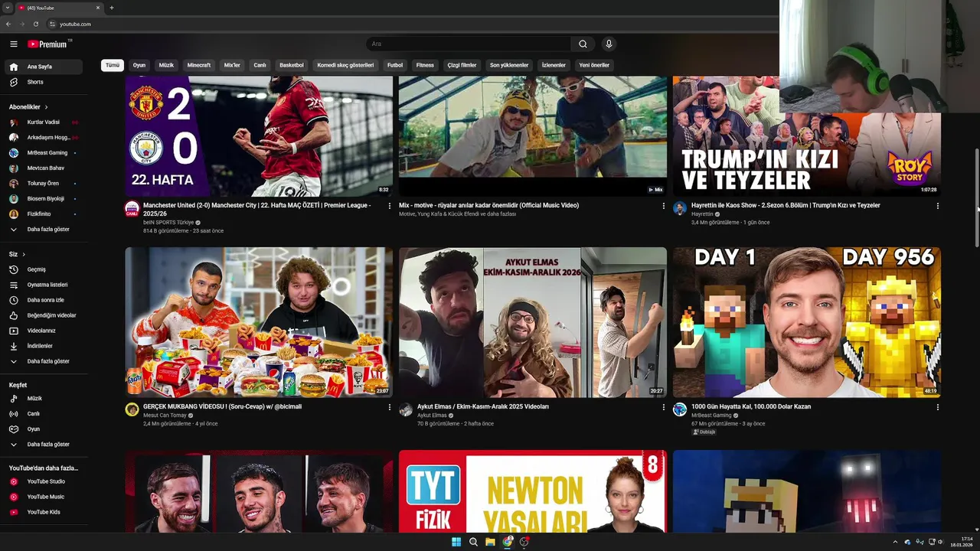
Task: Expand the Siz section arrow
Action: point(24,254)
